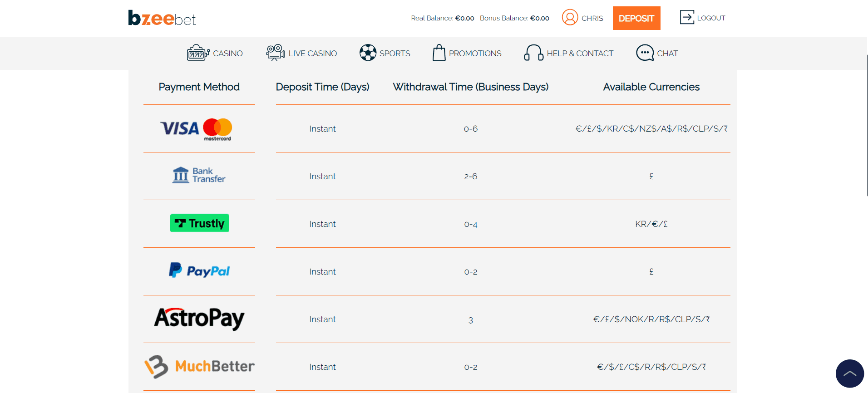Click the help headset icon
This screenshot has height=393, width=868.
pyautogui.click(x=533, y=53)
